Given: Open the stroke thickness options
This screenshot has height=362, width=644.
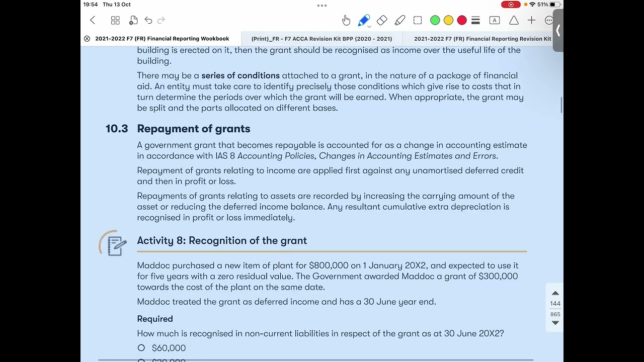Looking at the screenshot, I should [x=475, y=20].
